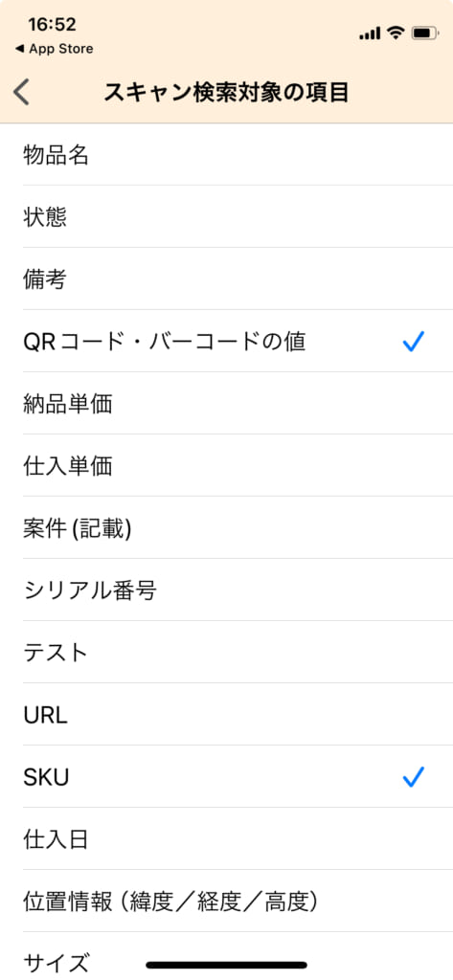Tap the テスト row
The image size is (453, 980).
tap(226, 652)
